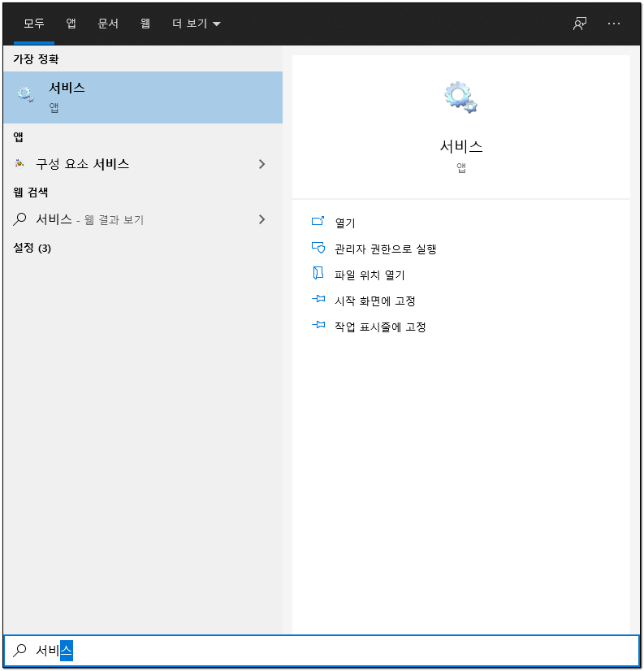Click the 작업 표시줄에 고정 pin icon
Image resolution: width=644 pixels, height=671 pixels.
coord(318,327)
